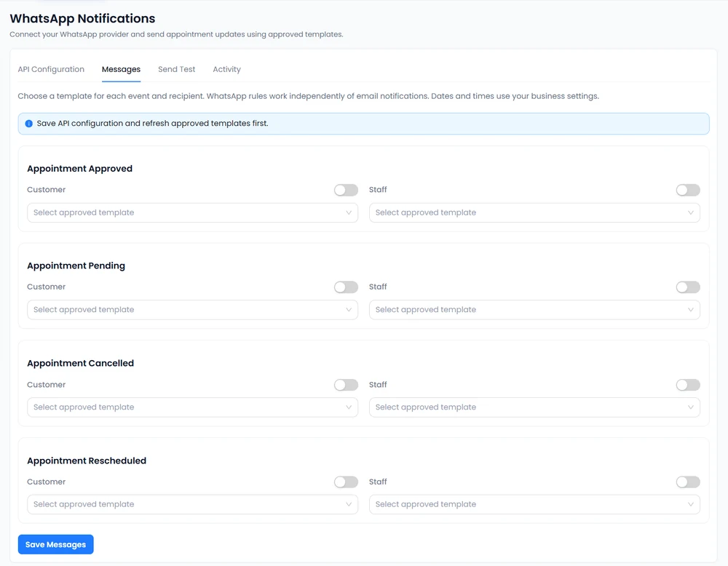Expand Staff template dropdown under Appointment Pending
This screenshot has width=728, height=566.
(x=534, y=309)
